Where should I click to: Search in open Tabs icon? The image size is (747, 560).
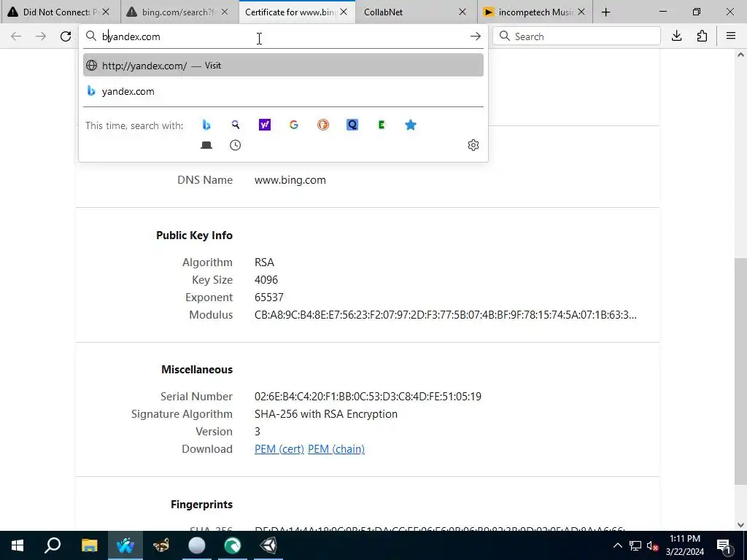206,145
